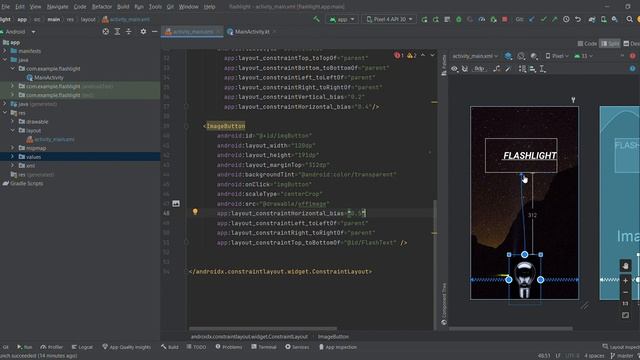Viewport: 640px width, 360px height.
Task: Open the Pixel device preview dropdown
Action: 557,56
